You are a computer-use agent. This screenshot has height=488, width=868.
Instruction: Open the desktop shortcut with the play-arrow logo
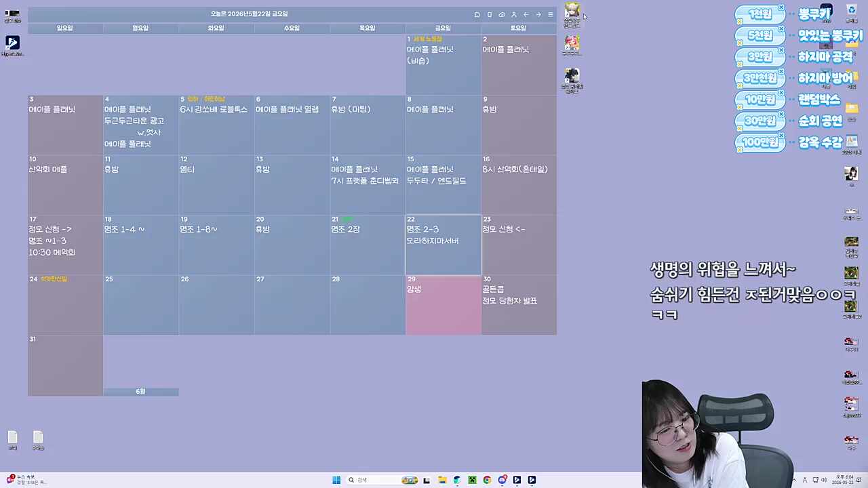coord(12,45)
